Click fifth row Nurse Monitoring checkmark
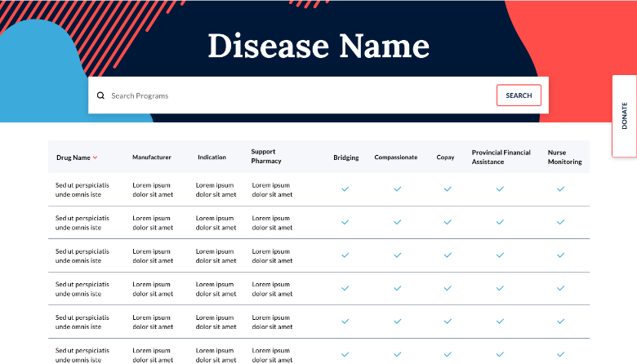Image resolution: width=637 pixels, height=364 pixels. pos(561,321)
